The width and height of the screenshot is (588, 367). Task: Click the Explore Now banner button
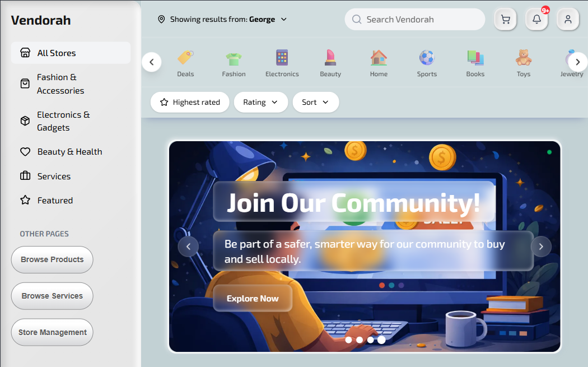point(253,298)
